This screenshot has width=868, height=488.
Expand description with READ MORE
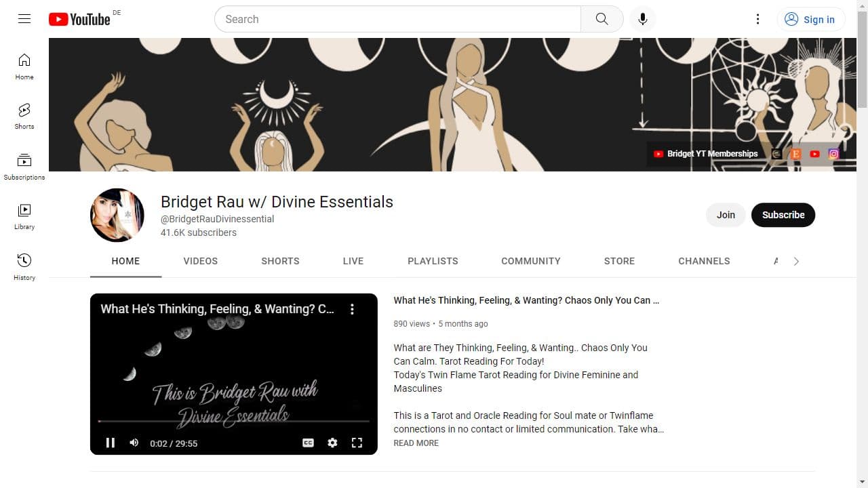point(416,443)
